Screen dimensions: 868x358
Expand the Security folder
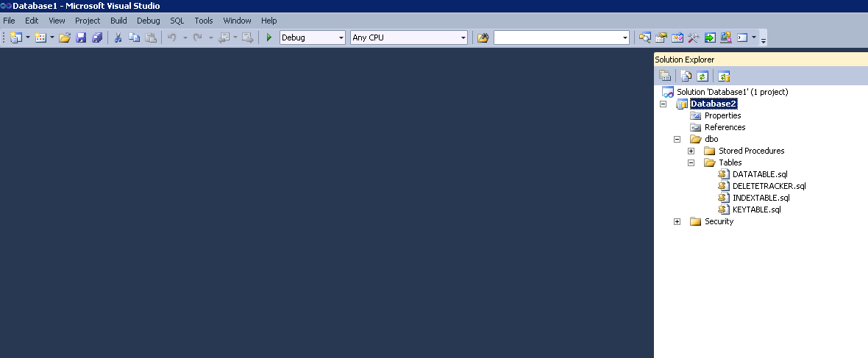coord(677,221)
